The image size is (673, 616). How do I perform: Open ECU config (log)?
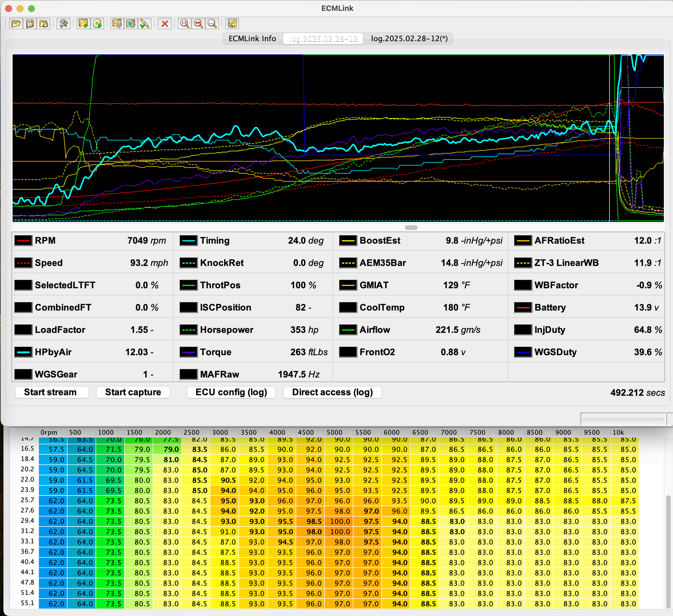[231, 392]
